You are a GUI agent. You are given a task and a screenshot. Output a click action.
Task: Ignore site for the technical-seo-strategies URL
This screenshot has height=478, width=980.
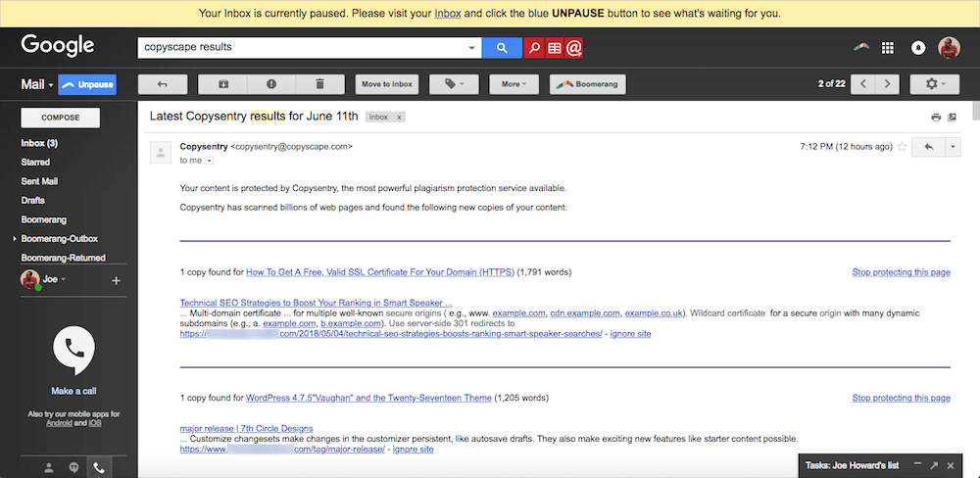pos(630,334)
